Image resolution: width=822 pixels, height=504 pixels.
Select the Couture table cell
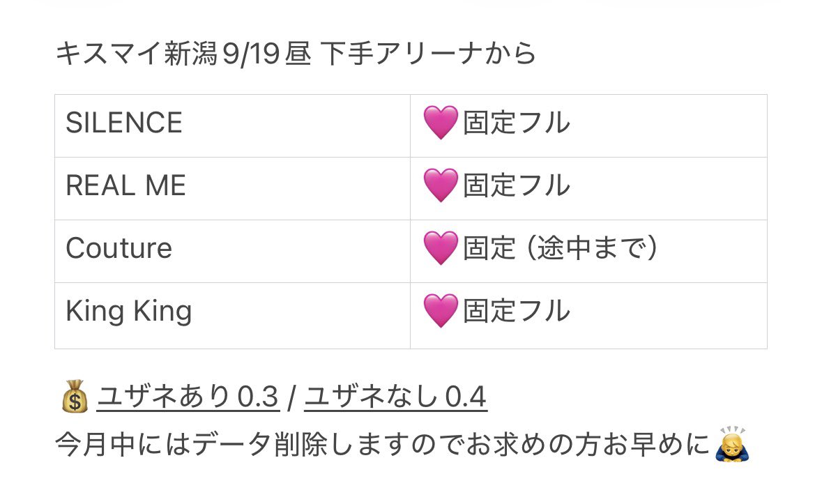pyautogui.click(x=232, y=252)
